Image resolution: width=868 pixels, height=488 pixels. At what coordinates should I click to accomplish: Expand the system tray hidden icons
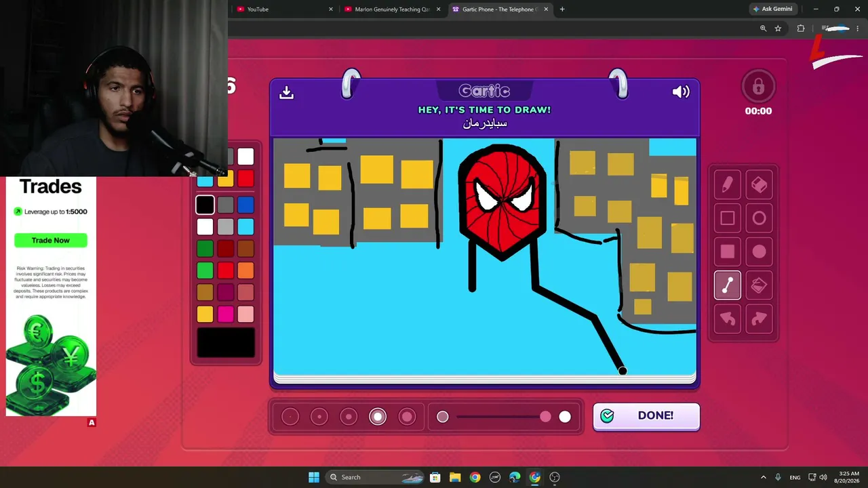coord(763,477)
